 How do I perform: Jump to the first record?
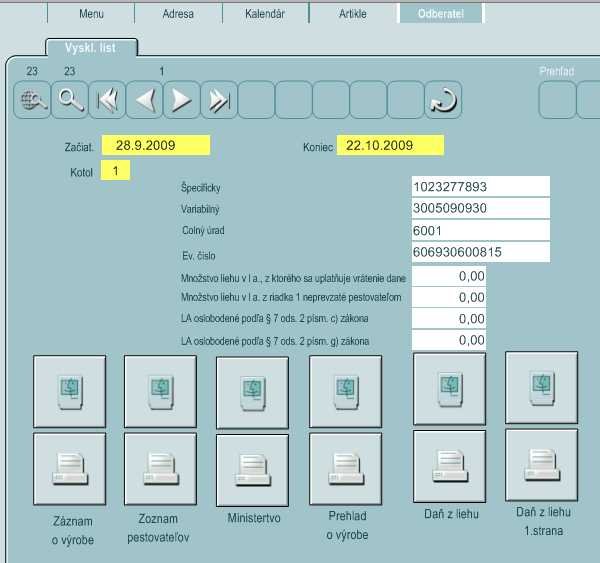pos(107,100)
